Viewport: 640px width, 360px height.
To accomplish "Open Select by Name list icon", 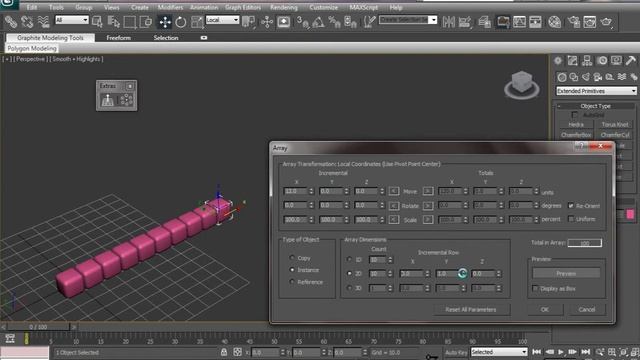I will [113, 22].
